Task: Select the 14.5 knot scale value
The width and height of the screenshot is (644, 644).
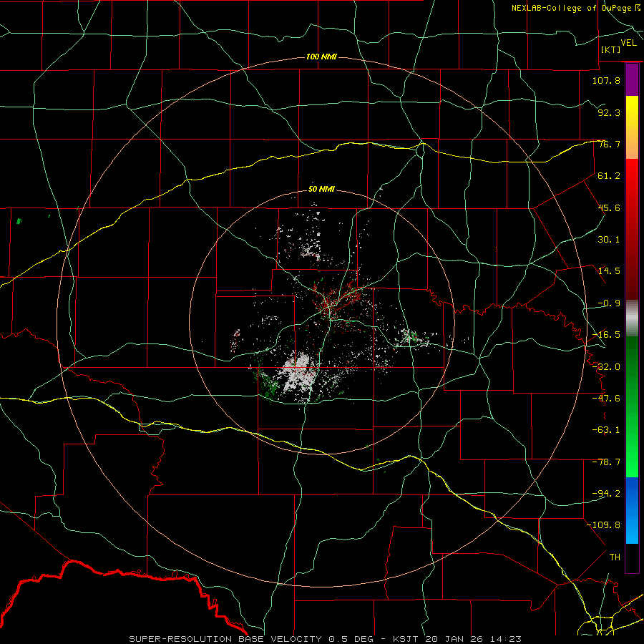Action: 609,271
